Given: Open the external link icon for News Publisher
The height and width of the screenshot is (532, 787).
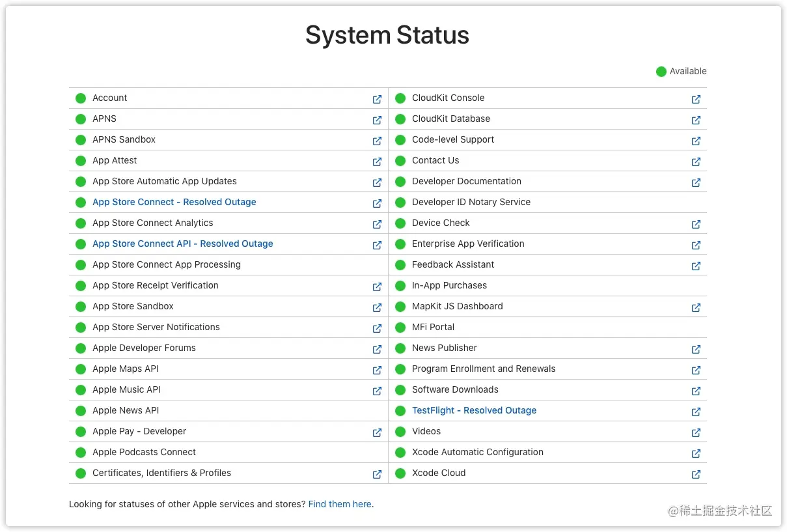Looking at the screenshot, I should click(696, 349).
